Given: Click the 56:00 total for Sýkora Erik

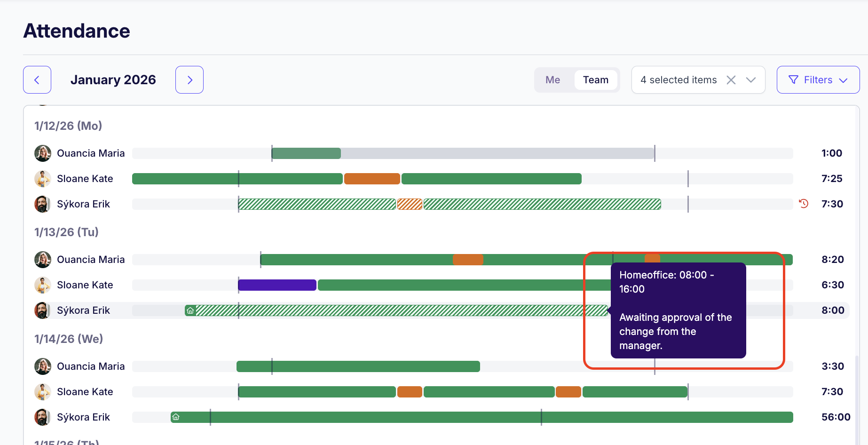Looking at the screenshot, I should click(836, 417).
